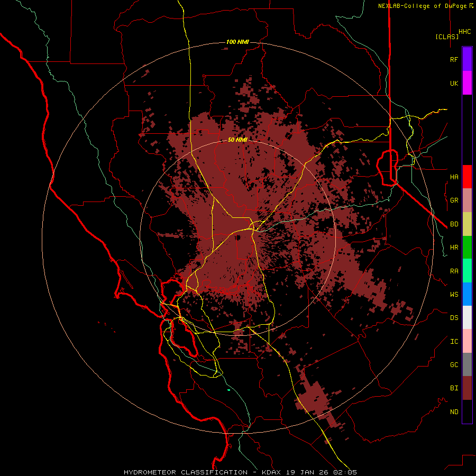Viewport: 476px width, 476px height.
Task: Click the UK legend label
Action: 454,83
